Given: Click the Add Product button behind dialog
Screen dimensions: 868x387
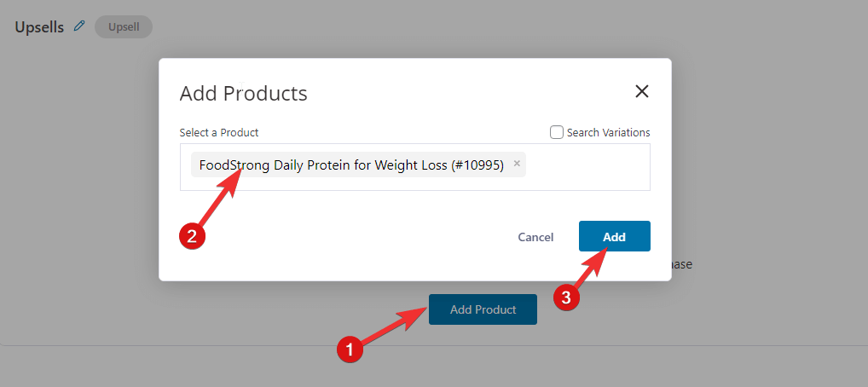Looking at the screenshot, I should coord(483,309).
